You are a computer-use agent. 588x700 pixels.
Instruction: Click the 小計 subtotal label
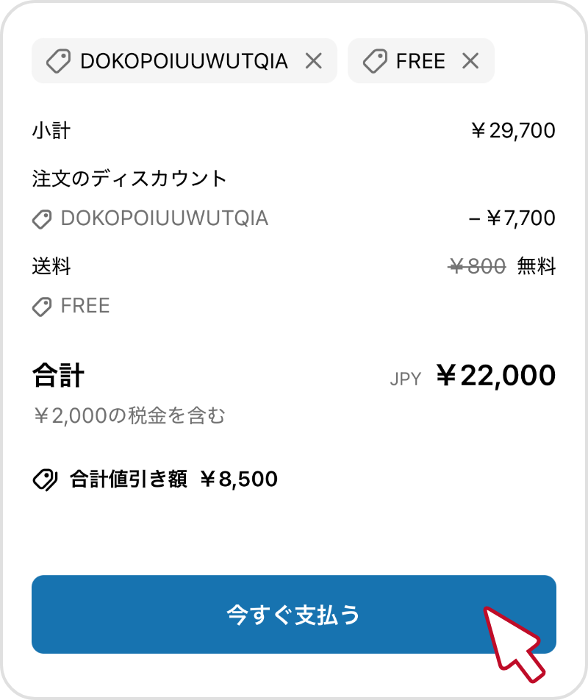click(x=51, y=131)
